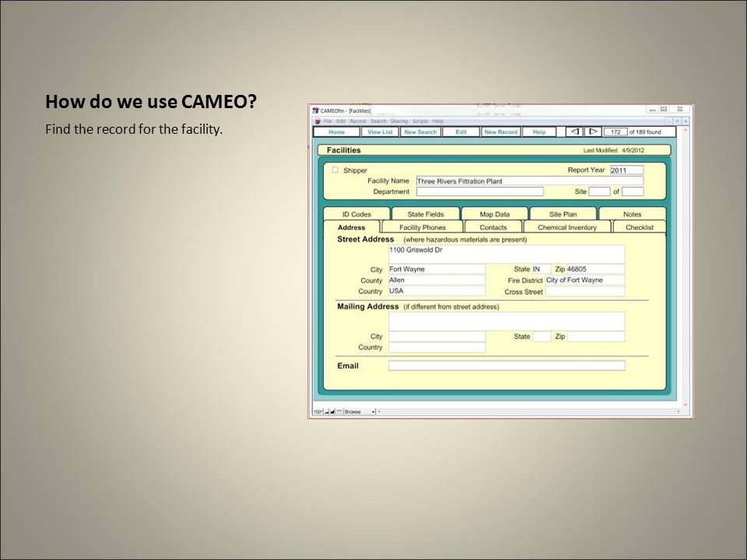Click the document icon beside File menu
Screen dimensions: 747x560
point(317,121)
